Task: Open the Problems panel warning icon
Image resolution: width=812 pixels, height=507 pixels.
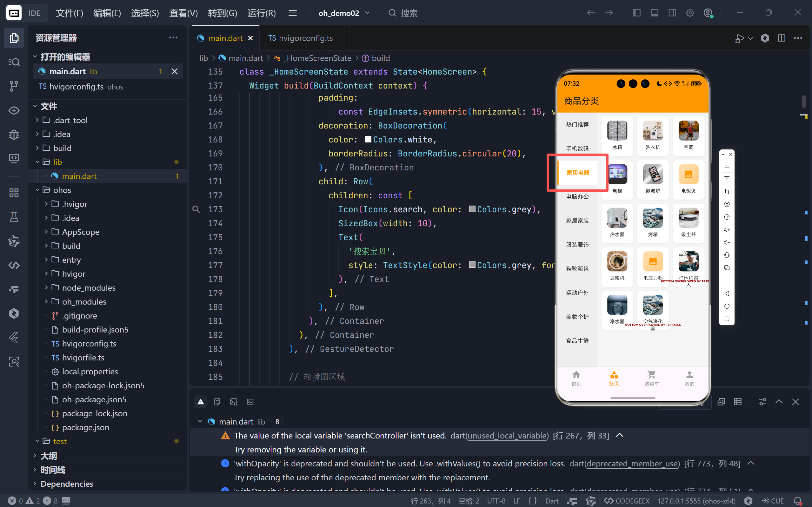Action: [x=201, y=401]
